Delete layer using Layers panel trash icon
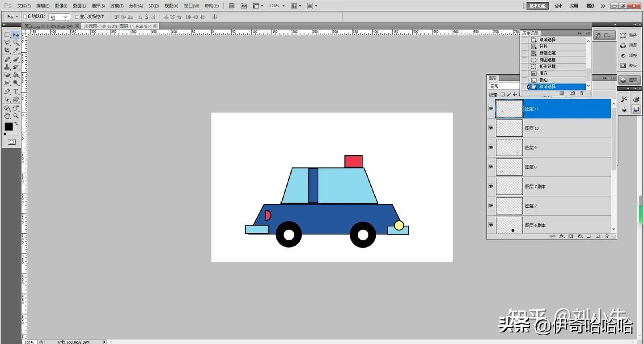This screenshot has width=644, height=344. 607,236
